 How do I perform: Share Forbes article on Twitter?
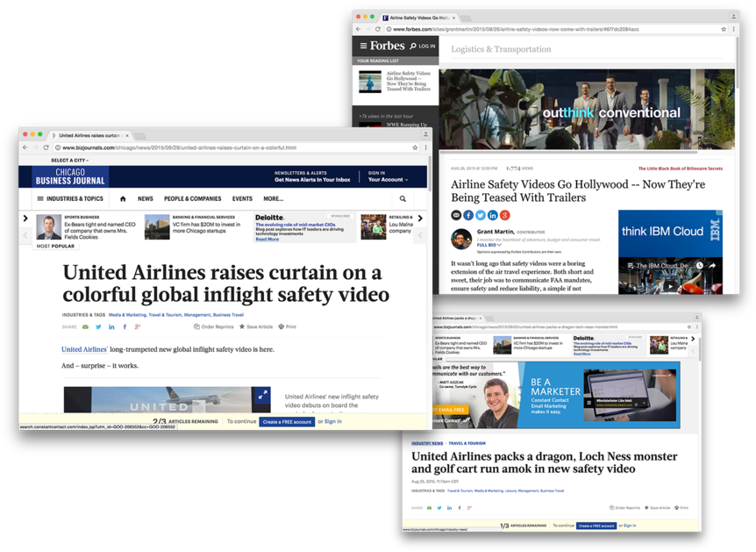click(x=481, y=215)
